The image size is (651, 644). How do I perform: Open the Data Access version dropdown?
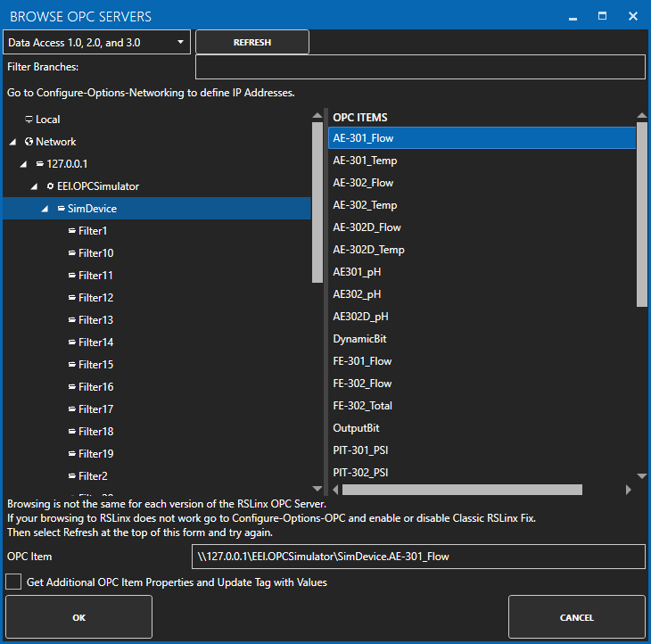96,42
